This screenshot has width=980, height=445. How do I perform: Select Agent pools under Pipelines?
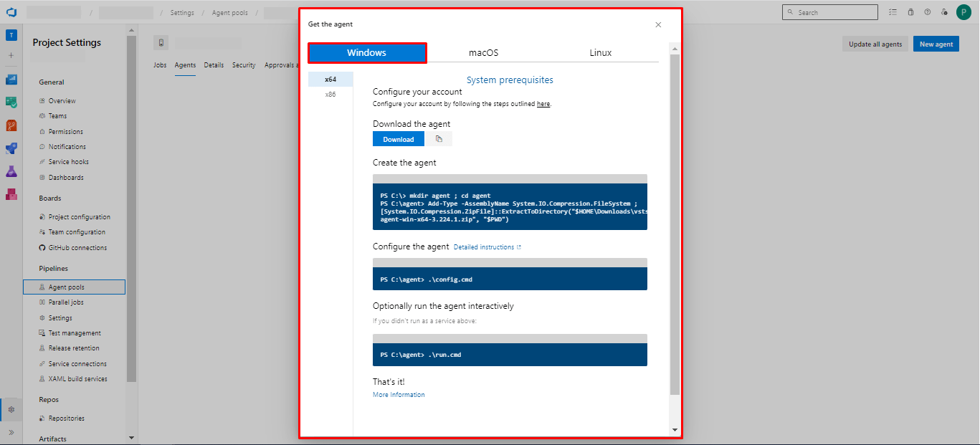pyautogui.click(x=74, y=287)
